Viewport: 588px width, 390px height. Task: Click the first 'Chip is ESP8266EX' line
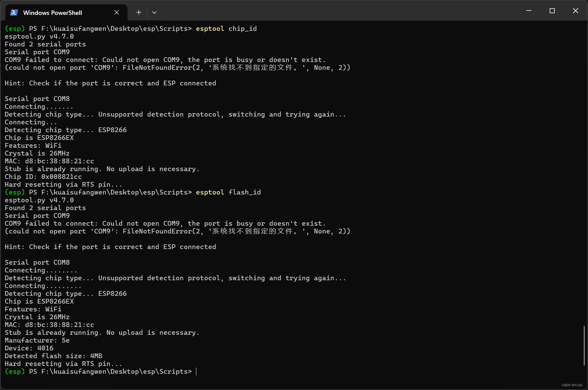coord(39,138)
